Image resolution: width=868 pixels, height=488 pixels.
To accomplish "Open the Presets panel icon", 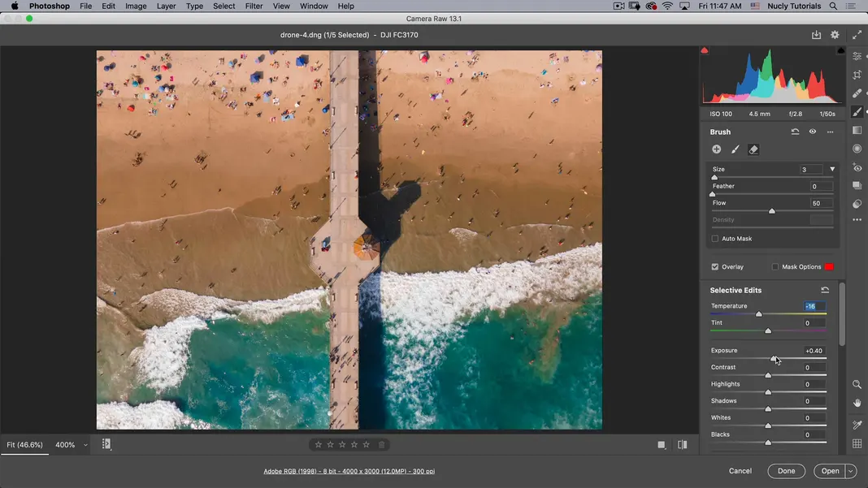I will (x=857, y=204).
